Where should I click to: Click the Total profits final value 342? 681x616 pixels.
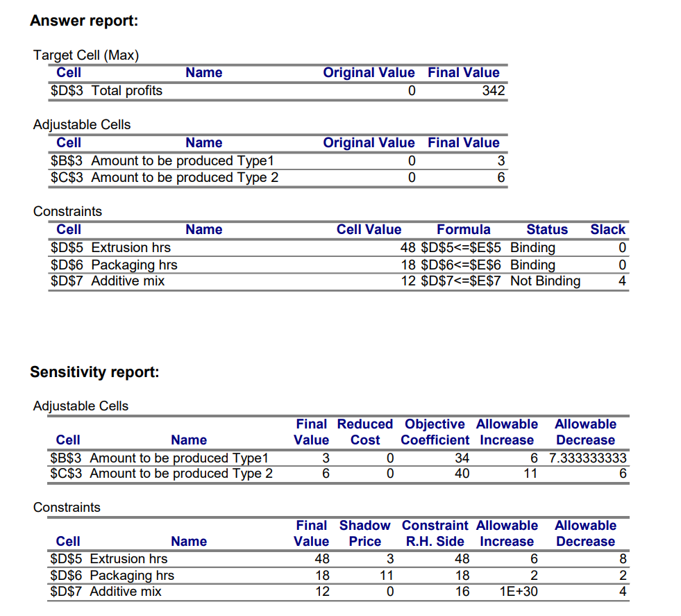pyautogui.click(x=494, y=90)
